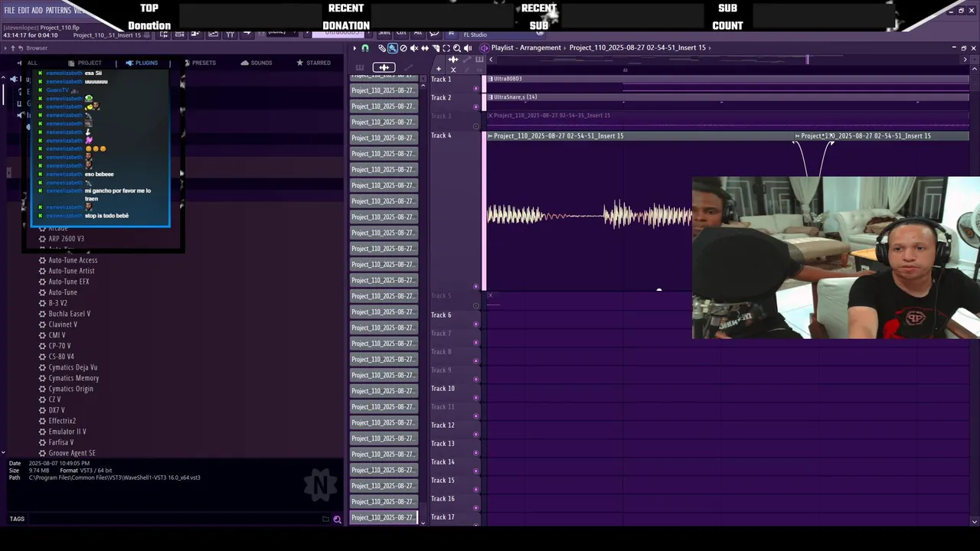This screenshot has height=551, width=980.
Task: Click the gear icon beside Groove Agent SE
Action: coord(42,453)
